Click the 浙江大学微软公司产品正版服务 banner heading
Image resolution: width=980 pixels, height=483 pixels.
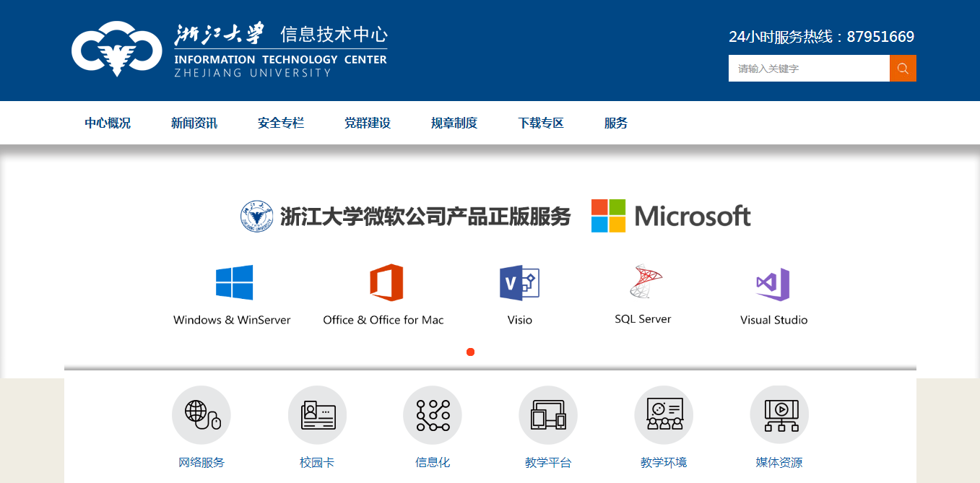click(x=425, y=217)
